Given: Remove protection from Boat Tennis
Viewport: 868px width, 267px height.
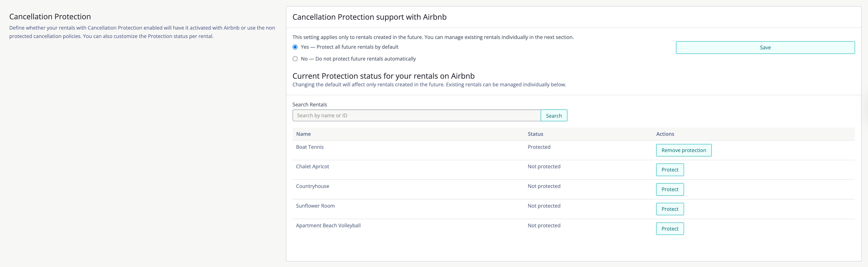Looking at the screenshot, I should click(683, 150).
